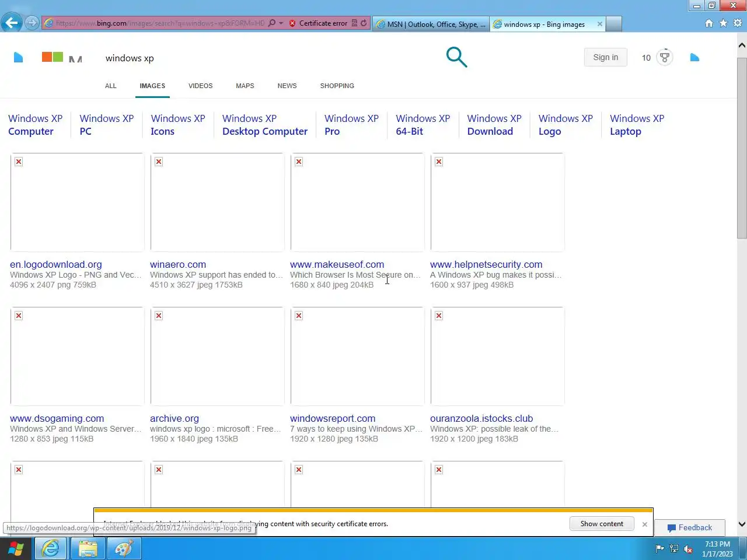Open the www.makeuseof.com link
Screen dimensions: 747x560
[x=337, y=264]
